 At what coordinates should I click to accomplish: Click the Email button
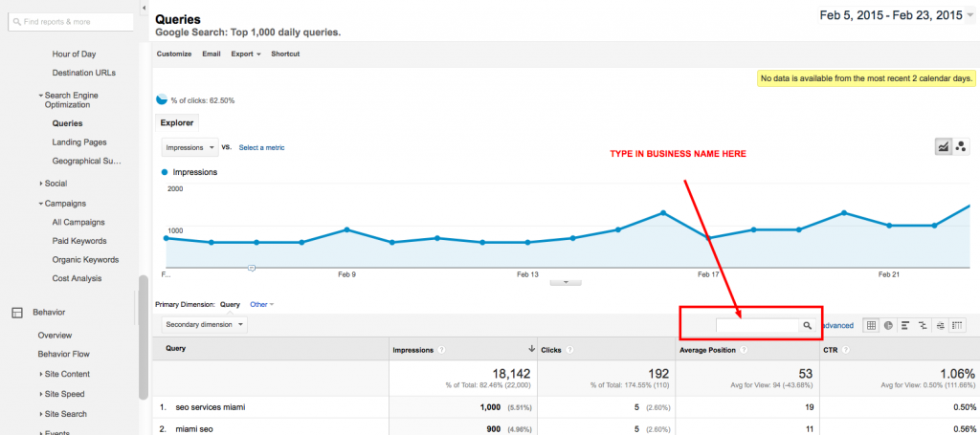click(x=212, y=54)
